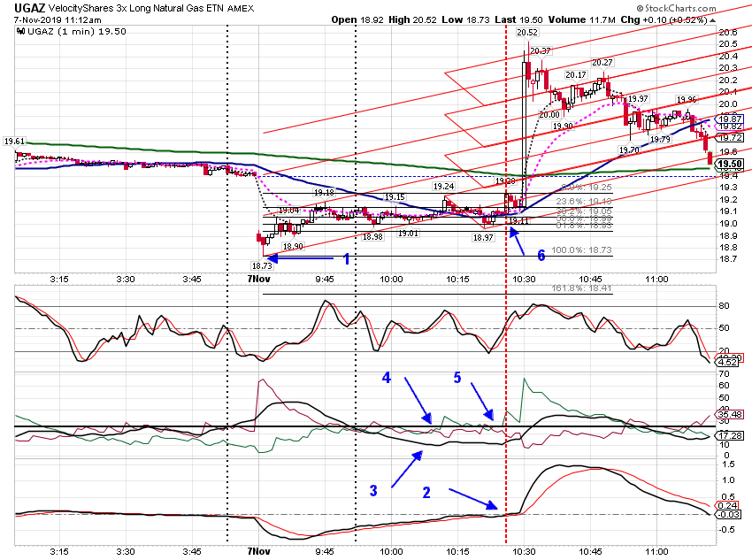Select the Low 18.73 value in the header
Viewport: 752px width, 560px height.
point(465,20)
